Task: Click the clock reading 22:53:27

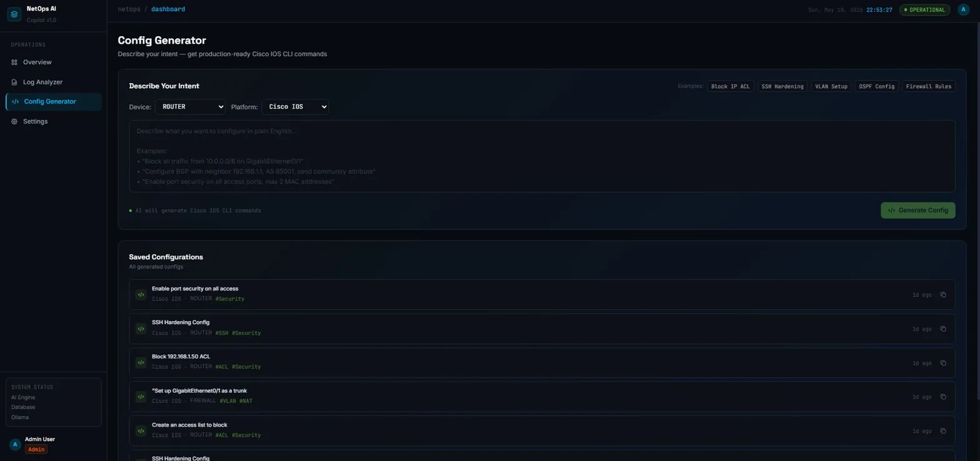Action: [x=879, y=10]
